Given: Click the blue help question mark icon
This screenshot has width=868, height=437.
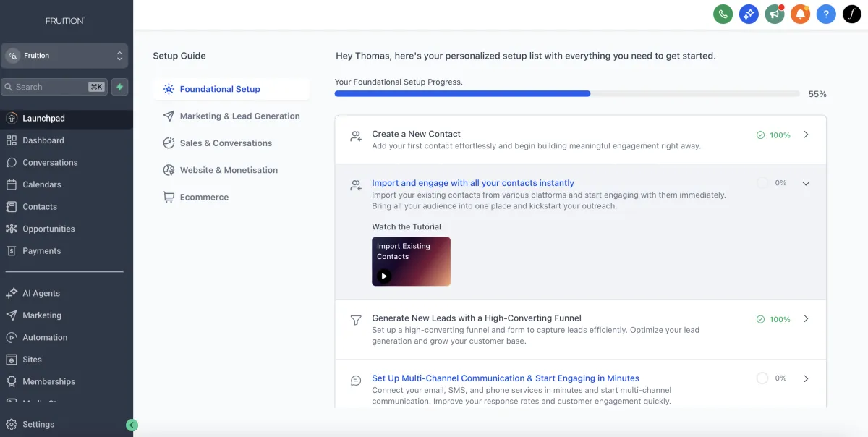Looking at the screenshot, I should pyautogui.click(x=826, y=14).
